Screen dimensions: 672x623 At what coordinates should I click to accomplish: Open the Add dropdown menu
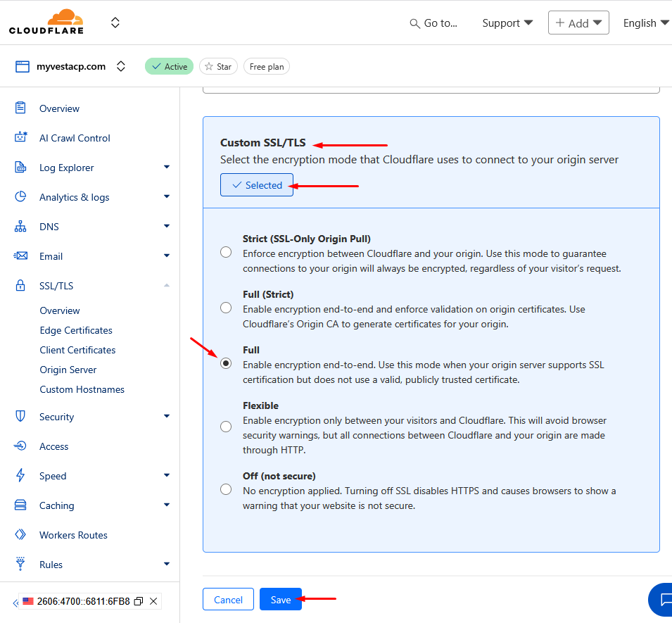[578, 23]
